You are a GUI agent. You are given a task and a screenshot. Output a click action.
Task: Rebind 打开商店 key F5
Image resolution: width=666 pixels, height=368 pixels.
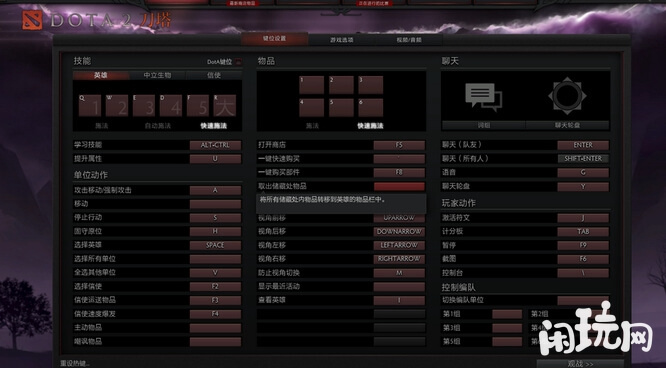[x=399, y=145]
